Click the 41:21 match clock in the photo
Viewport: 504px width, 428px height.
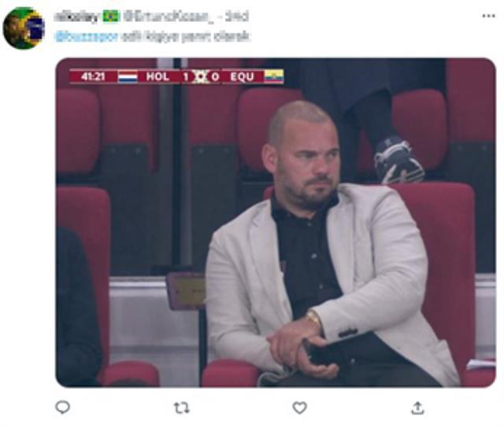tap(92, 77)
